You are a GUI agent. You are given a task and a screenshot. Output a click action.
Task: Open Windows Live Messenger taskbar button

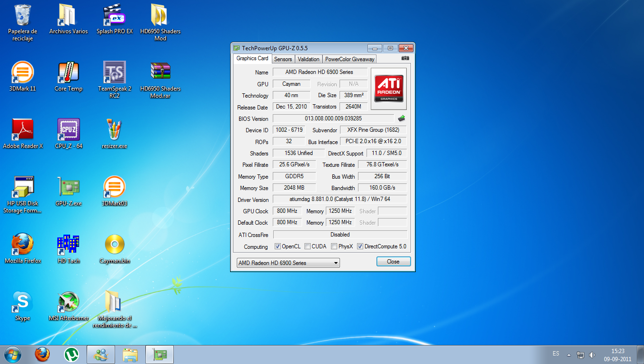pos(101,354)
